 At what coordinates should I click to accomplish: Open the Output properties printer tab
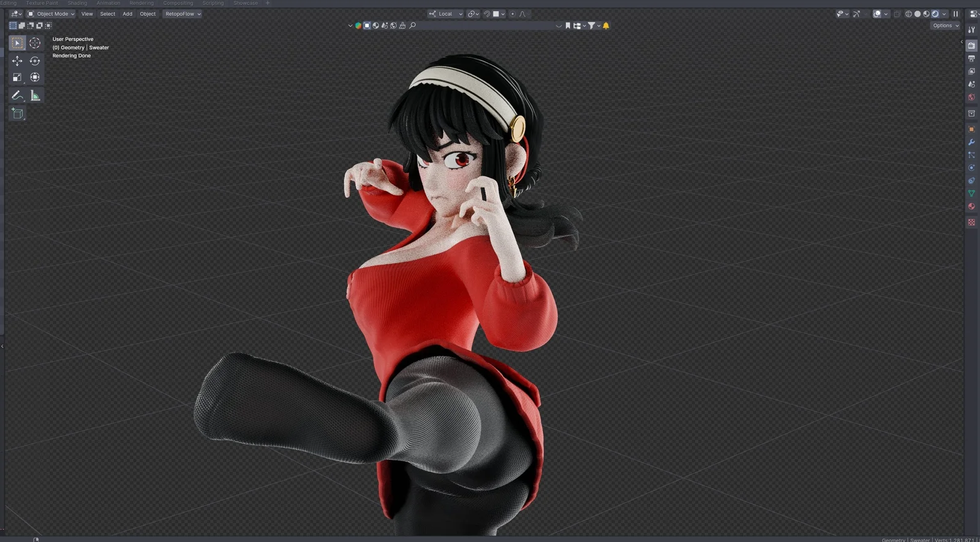pyautogui.click(x=971, y=58)
